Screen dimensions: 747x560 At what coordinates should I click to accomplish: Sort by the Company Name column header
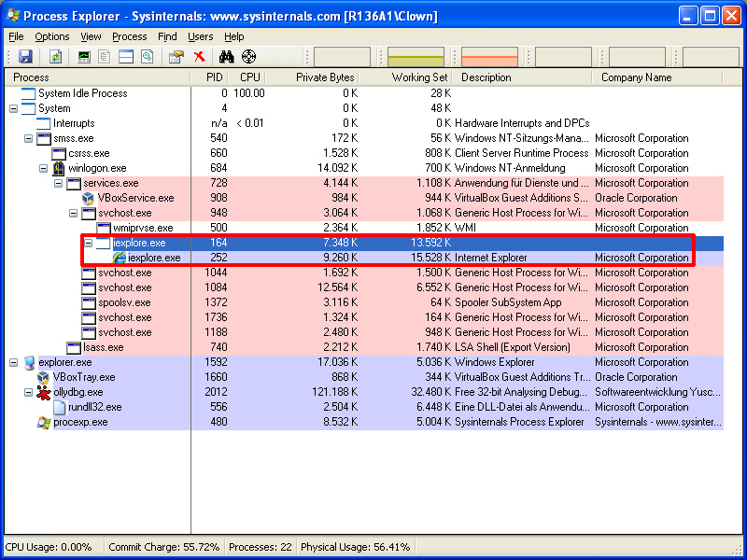coord(635,77)
